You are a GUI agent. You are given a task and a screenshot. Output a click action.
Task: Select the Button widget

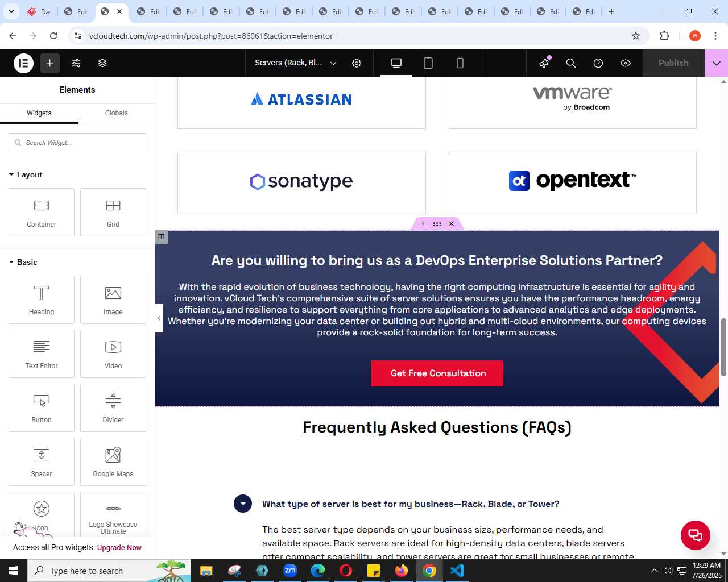pos(42,408)
